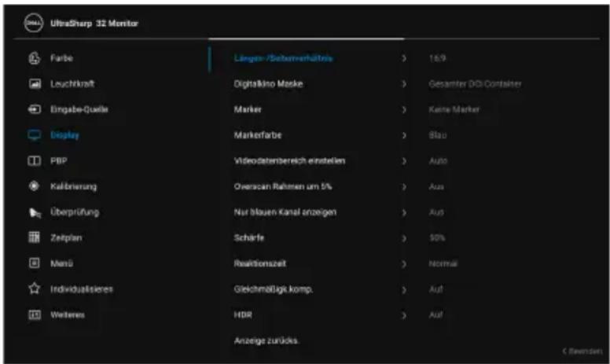Click the Normal response time value

coord(443,263)
